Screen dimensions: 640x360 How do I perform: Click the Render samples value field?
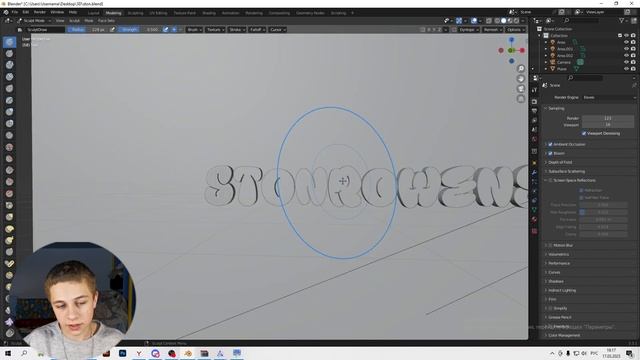[608, 118]
